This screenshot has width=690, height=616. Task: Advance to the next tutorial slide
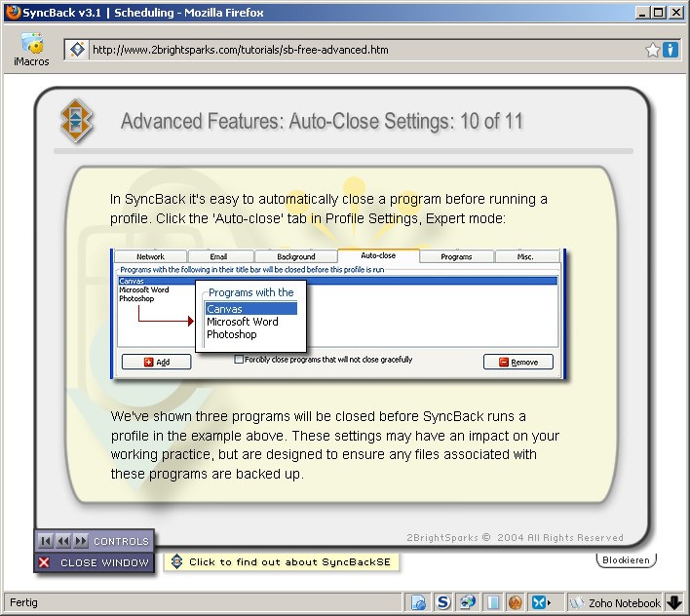pos(81,541)
